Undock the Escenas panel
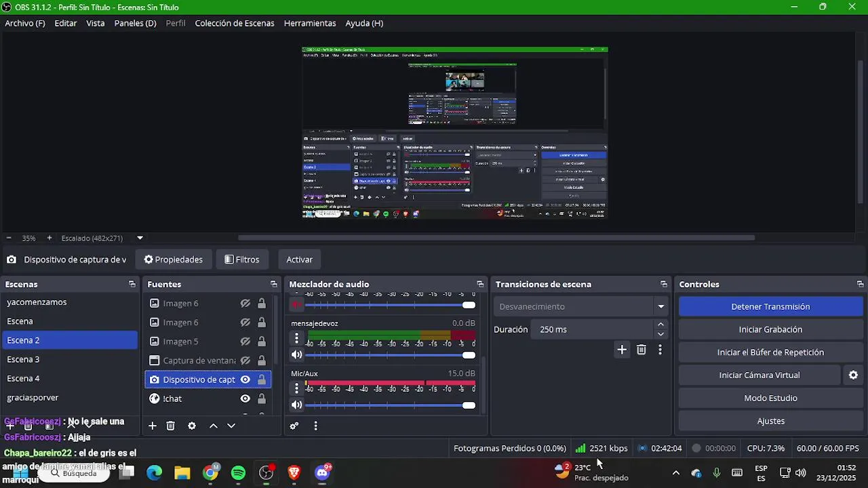The width and height of the screenshot is (868, 488). (132, 284)
